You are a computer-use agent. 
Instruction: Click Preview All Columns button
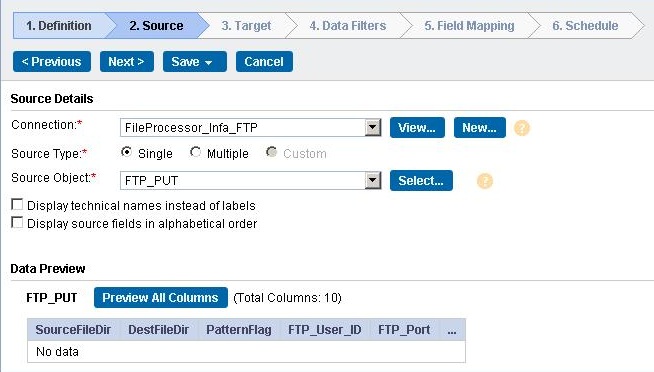coord(161,297)
